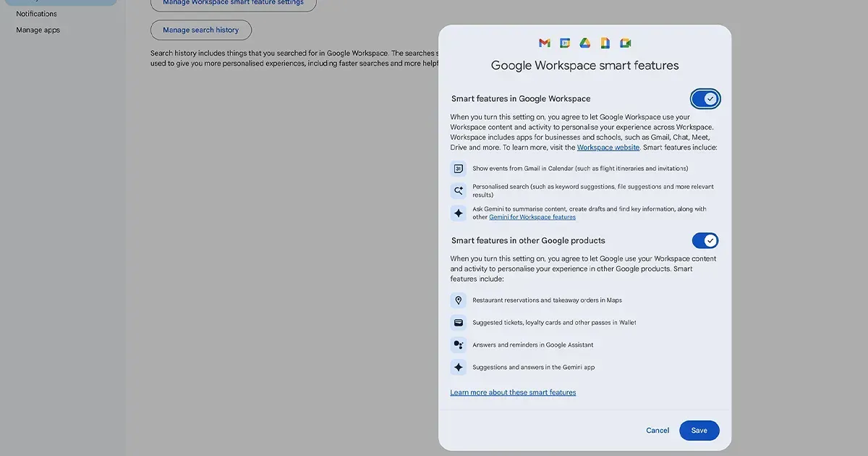Click the Gmail icon above the dialog title

click(x=544, y=43)
